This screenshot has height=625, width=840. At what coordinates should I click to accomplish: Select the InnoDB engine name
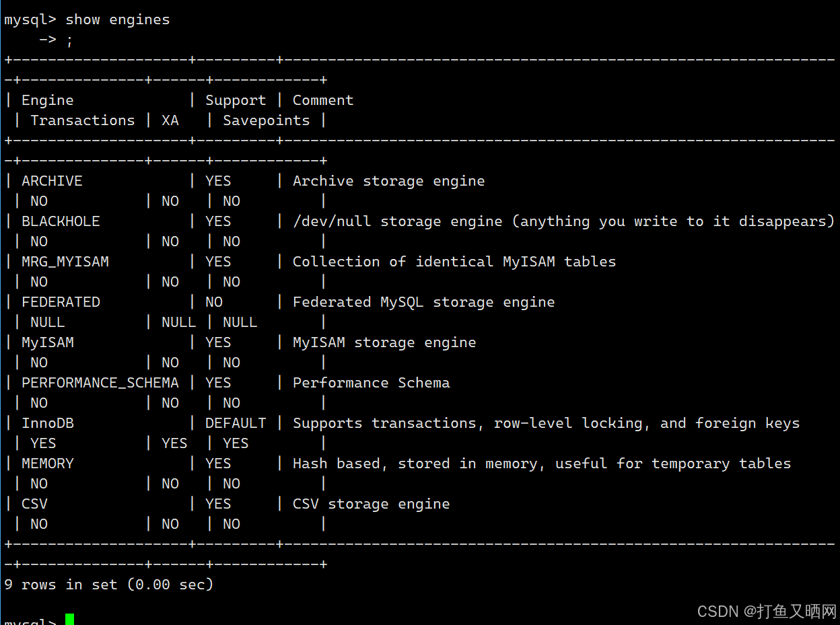pos(48,423)
